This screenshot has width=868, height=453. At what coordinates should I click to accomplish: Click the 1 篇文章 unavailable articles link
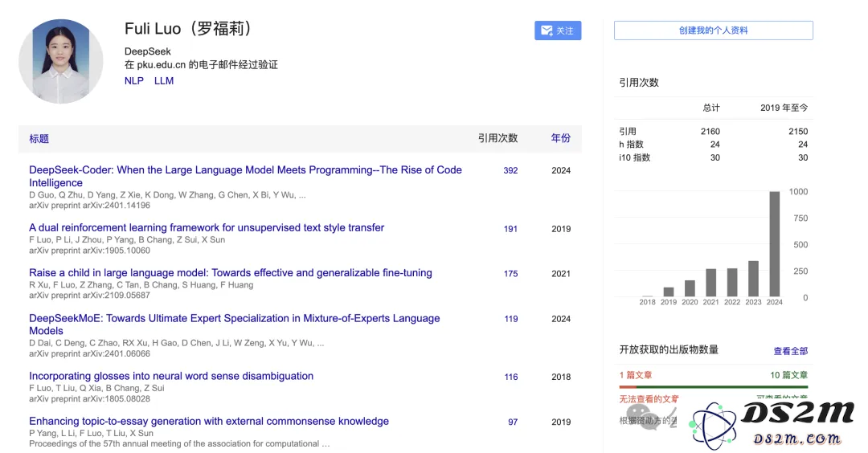(x=636, y=375)
